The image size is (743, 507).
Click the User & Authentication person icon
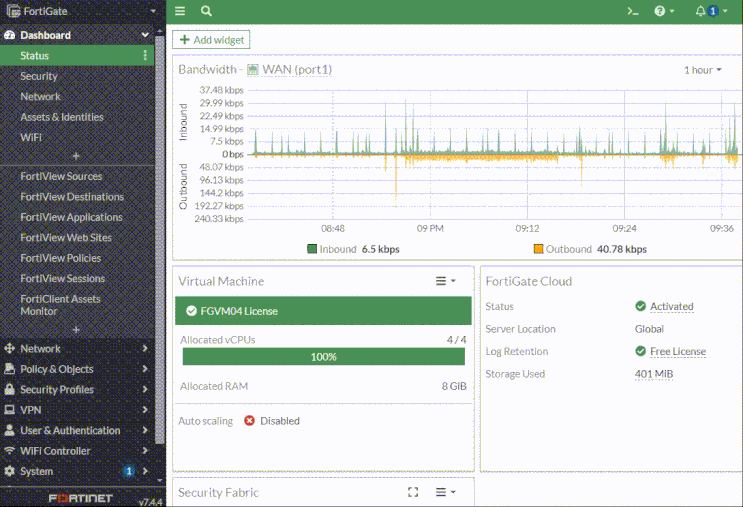9,430
